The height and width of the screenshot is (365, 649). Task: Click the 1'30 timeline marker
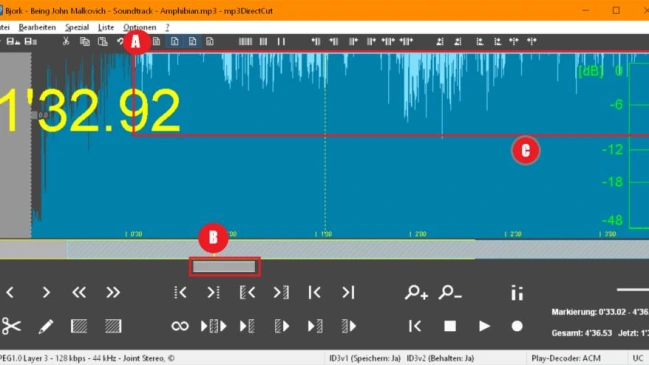(323, 234)
